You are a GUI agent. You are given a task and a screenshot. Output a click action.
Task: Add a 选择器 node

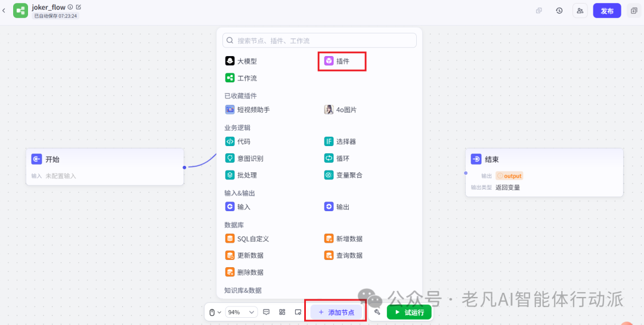pos(340,142)
